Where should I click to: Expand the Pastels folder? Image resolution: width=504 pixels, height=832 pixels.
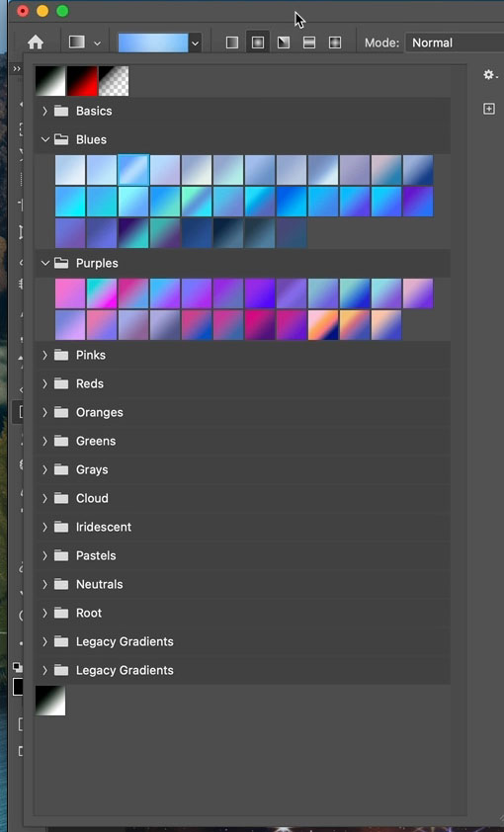point(45,555)
